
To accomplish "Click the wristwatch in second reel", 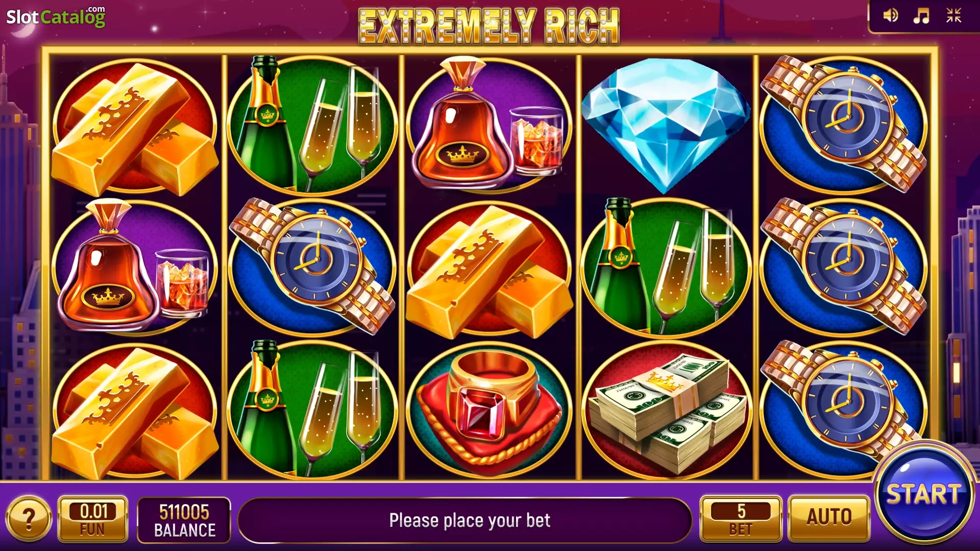I will tap(312, 267).
